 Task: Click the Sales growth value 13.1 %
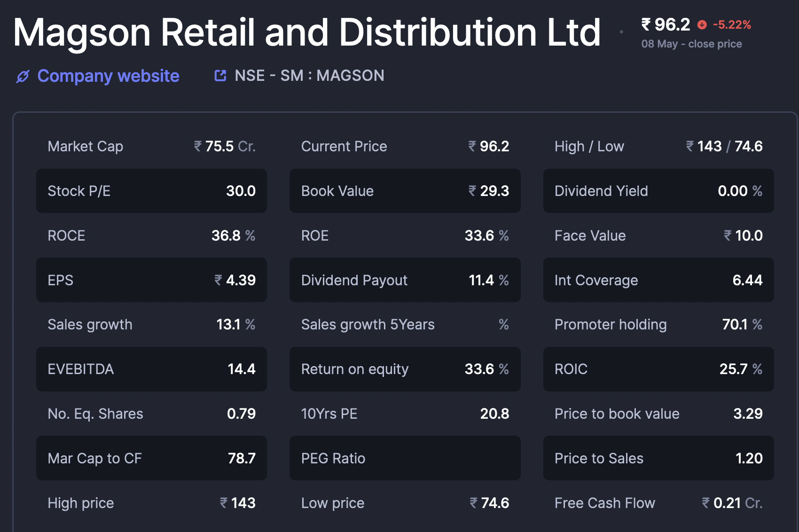pos(236,324)
